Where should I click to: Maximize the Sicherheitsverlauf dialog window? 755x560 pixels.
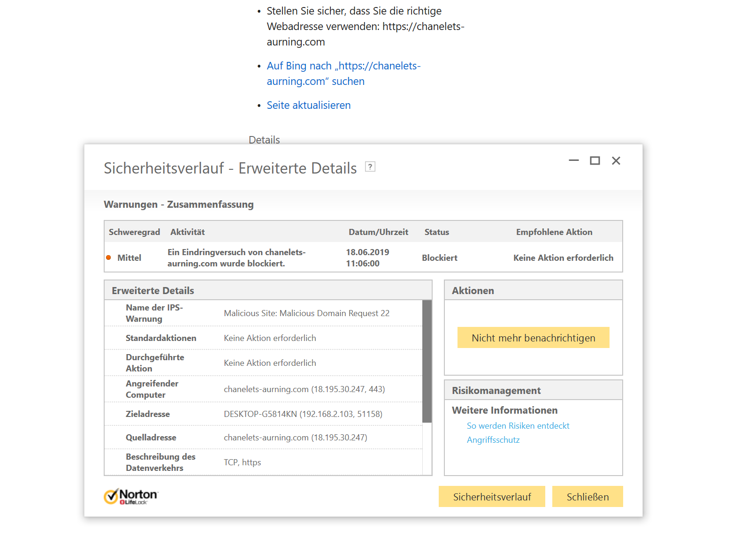click(x=595, y=160)
